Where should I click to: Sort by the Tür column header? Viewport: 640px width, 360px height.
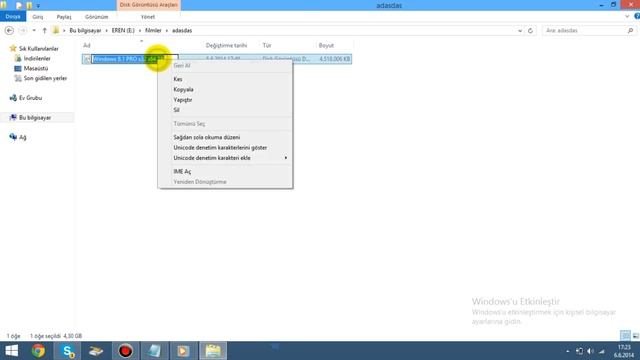(x=267, y=45)
